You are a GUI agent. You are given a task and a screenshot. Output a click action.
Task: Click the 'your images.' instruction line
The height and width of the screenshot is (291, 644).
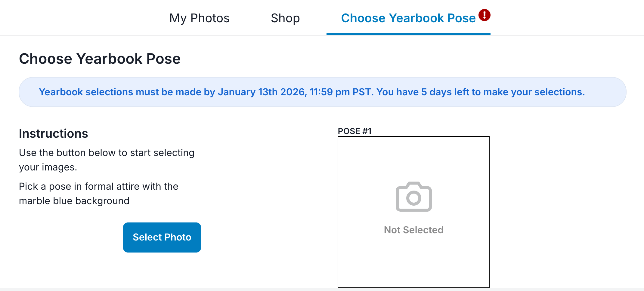click(x=48, y=167)
